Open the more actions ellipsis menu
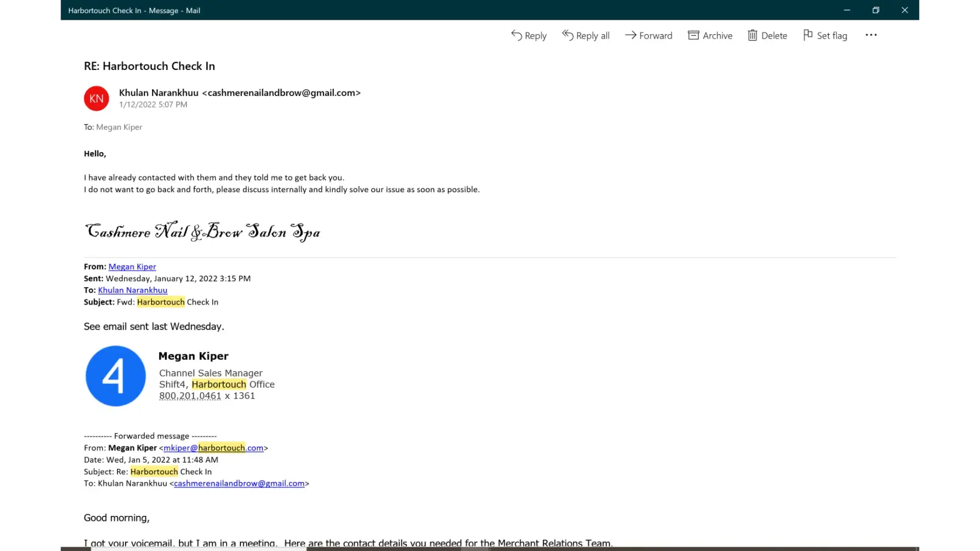The height and width of the screenshot is (551, 980). click(x=871, y=35)
